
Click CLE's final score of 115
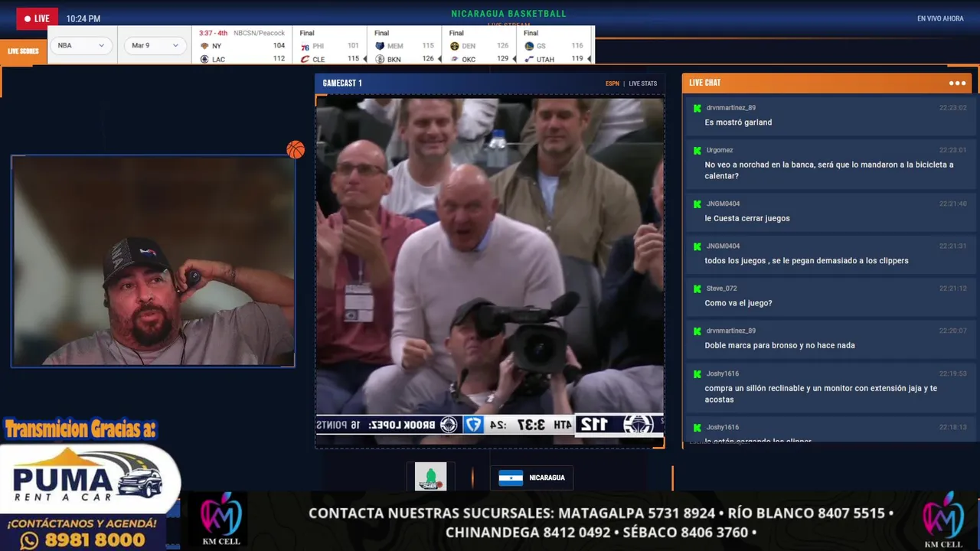coord(353,59)
